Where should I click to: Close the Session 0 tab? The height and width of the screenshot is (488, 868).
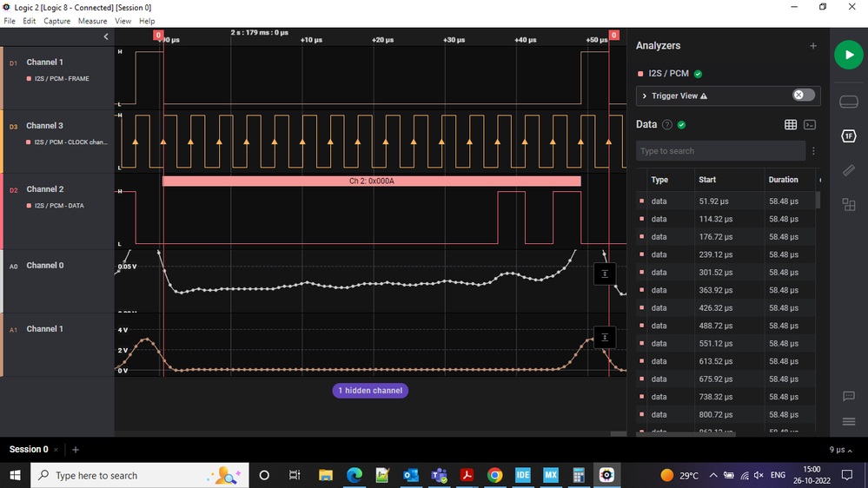pos(56,450)
